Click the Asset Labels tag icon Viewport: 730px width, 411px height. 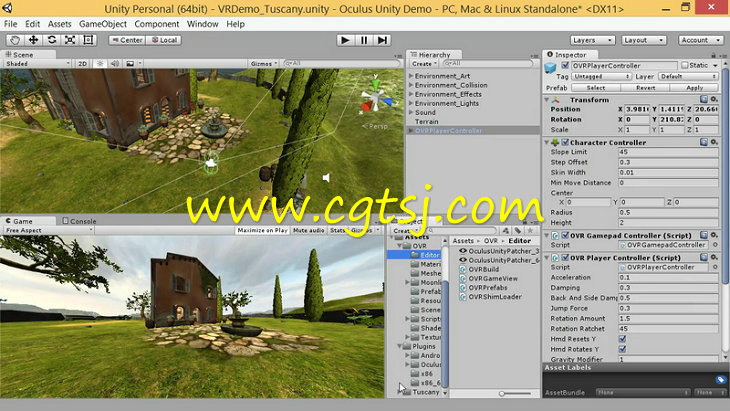(x=720, y=380)
